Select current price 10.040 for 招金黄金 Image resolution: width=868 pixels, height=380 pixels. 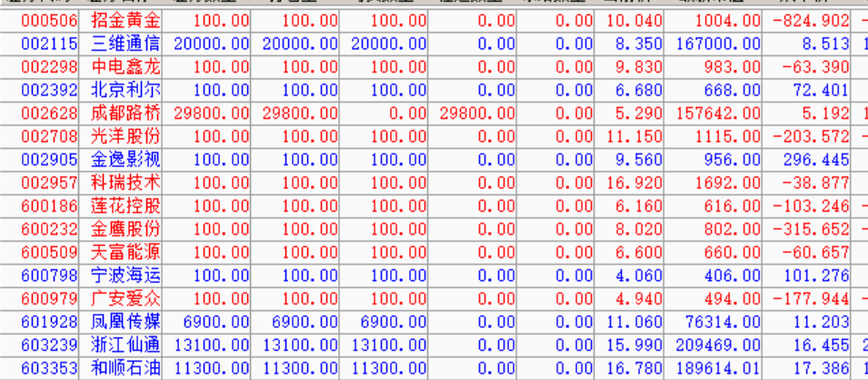click(x=634, y=21)
